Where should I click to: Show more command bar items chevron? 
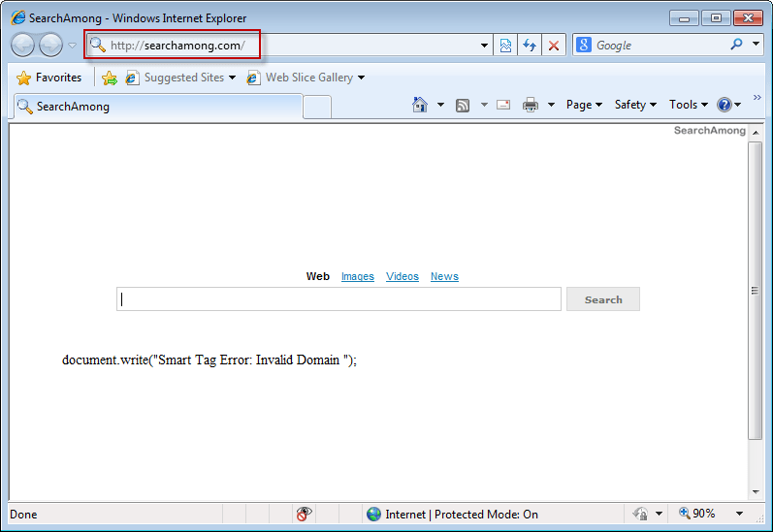(x=757, y=98)
